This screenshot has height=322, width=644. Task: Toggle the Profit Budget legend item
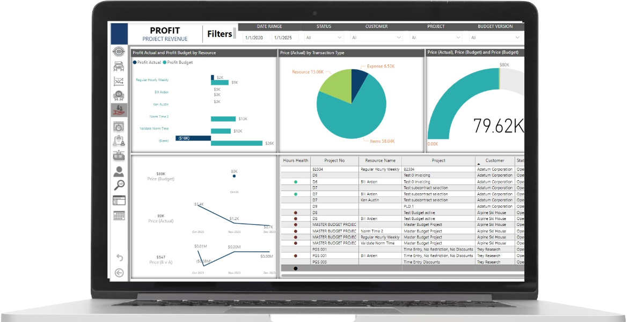click(x=179, y=62)
